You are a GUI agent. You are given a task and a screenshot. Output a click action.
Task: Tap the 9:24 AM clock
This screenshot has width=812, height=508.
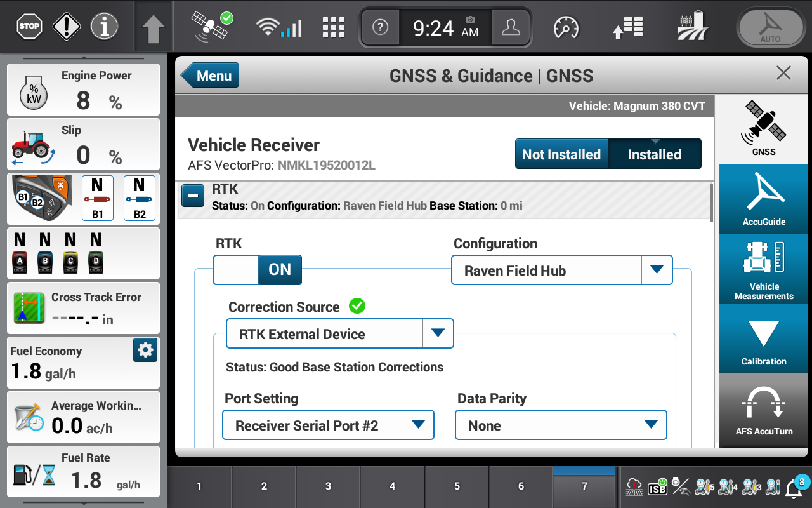tap(445, 28)
